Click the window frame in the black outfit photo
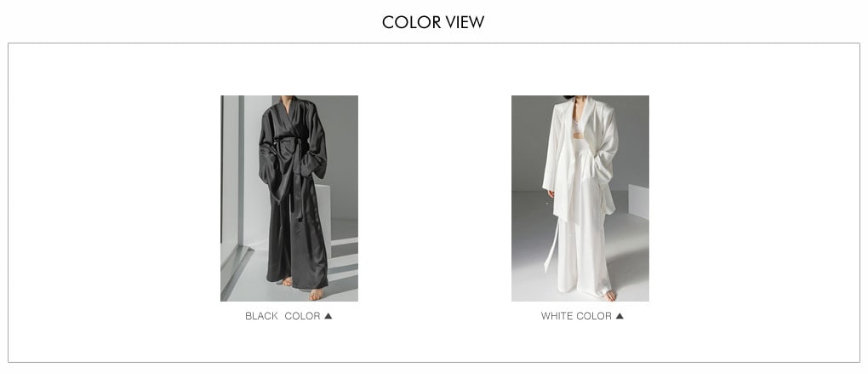 (x=240, y=172)
